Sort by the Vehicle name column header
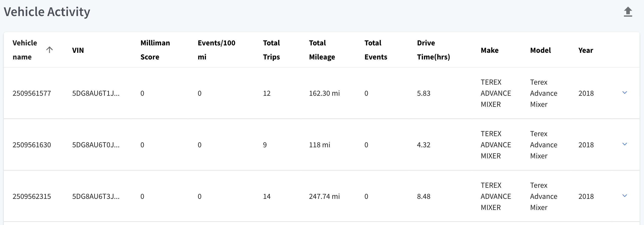 click(x=25, y=50)
